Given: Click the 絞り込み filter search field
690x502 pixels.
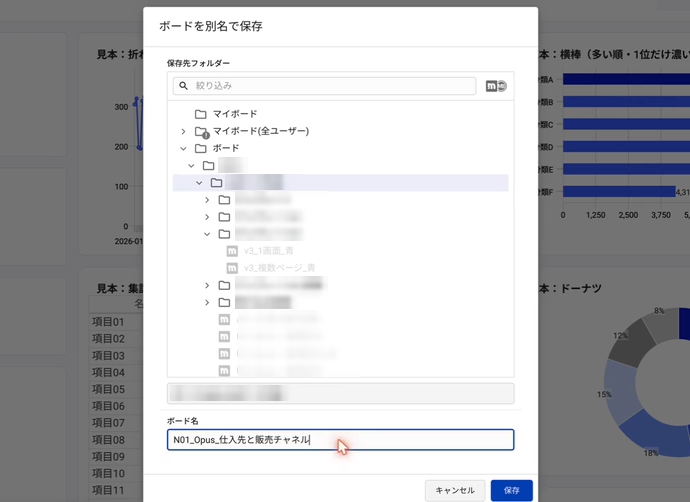Looking at the screenshot, I should click(x=324, y=86).
